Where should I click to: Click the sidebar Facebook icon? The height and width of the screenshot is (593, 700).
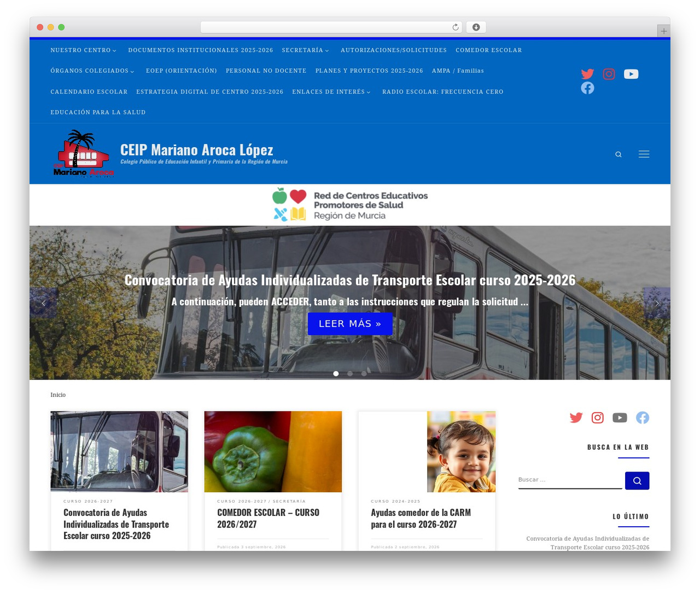click(643, 418)
